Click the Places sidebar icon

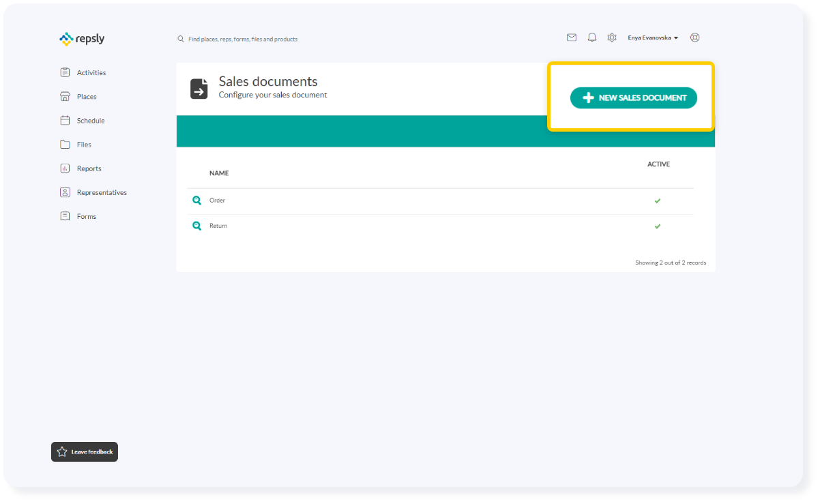pyautogui.click(x=65, y=96)
